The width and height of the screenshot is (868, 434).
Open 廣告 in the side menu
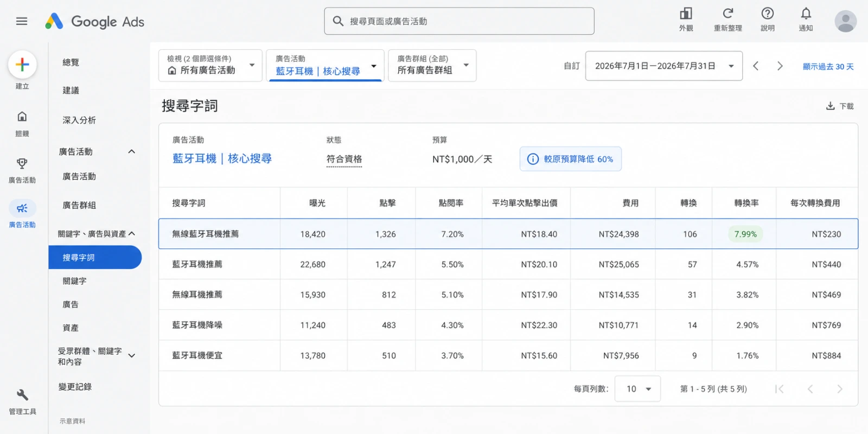click(x=71, y=304)
